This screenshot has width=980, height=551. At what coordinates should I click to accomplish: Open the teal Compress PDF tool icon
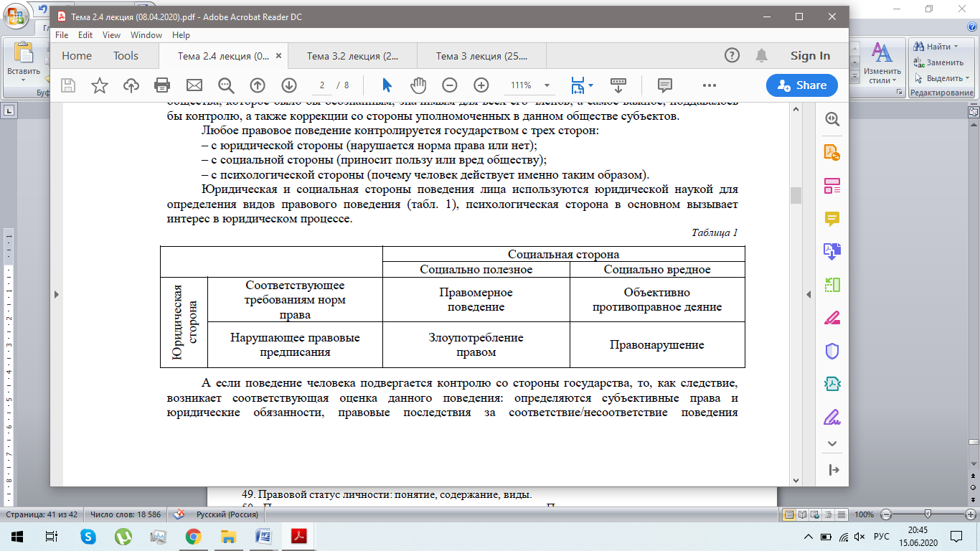[832, 384]
